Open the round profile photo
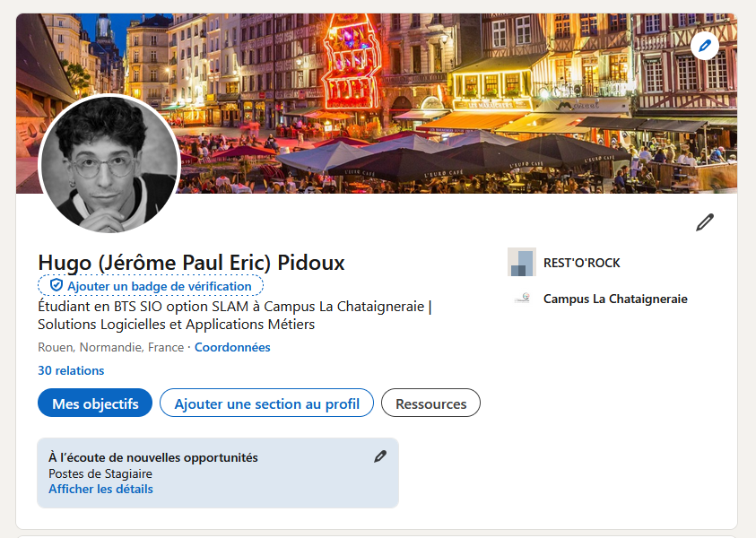The width and height of the screenshot is (756, 538). (109, 164)
